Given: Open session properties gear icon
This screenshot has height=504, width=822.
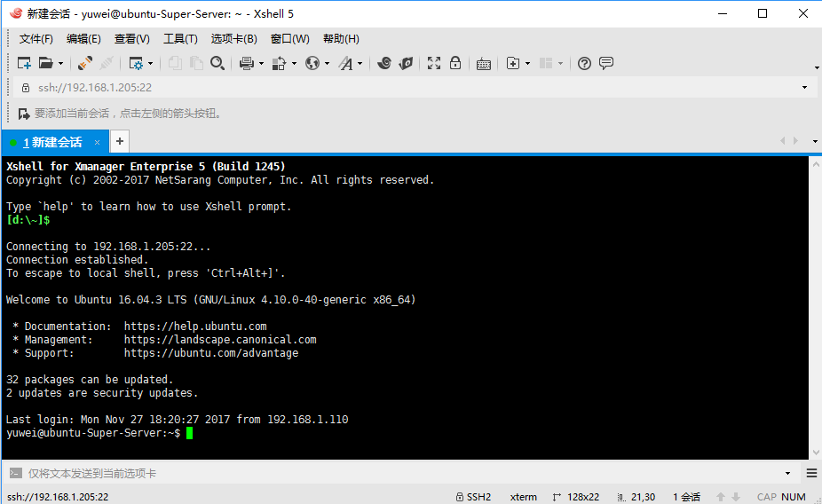Looking at the screenshot, I should pyautogui.click(x=136, y=63).
